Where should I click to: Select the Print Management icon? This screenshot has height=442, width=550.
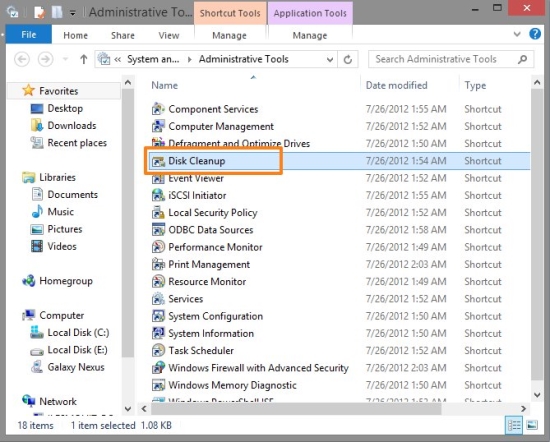(158, 264)
